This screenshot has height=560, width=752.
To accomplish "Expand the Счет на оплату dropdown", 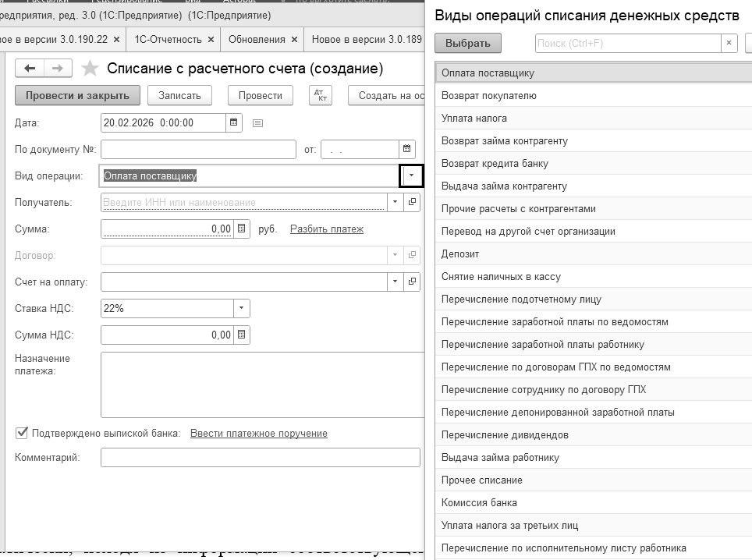I will click(x=395, y=282).
